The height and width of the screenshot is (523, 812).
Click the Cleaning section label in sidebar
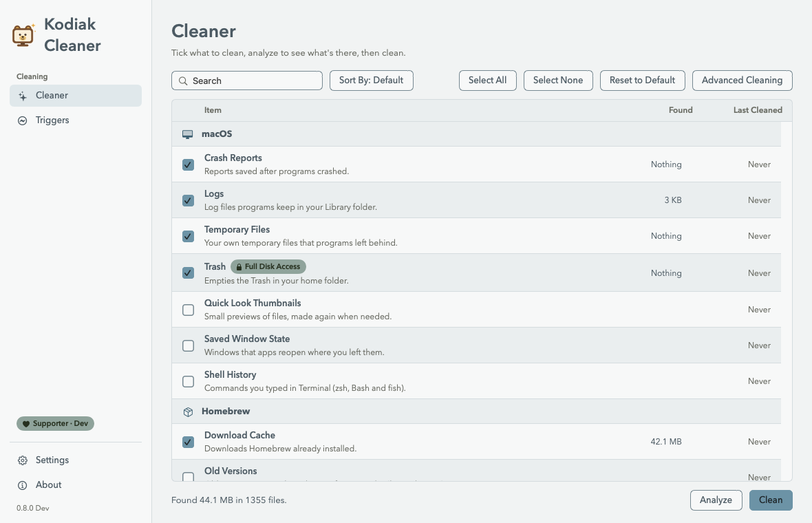(32, 76)
